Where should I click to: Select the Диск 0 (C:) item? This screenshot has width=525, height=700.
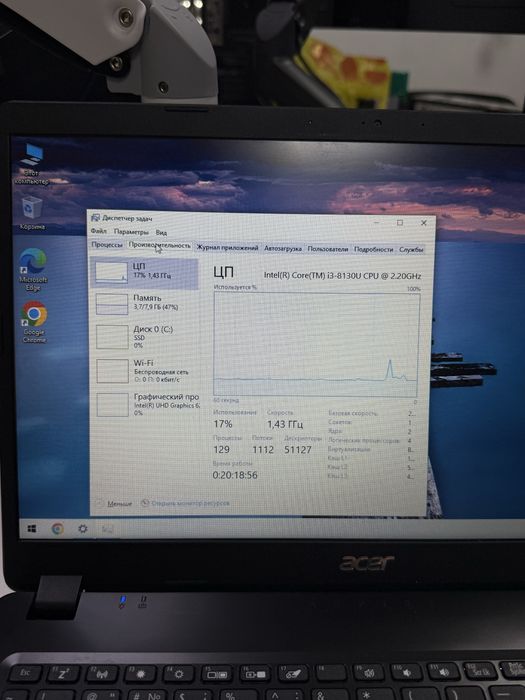pyautogui.click(x=145, y=337)
